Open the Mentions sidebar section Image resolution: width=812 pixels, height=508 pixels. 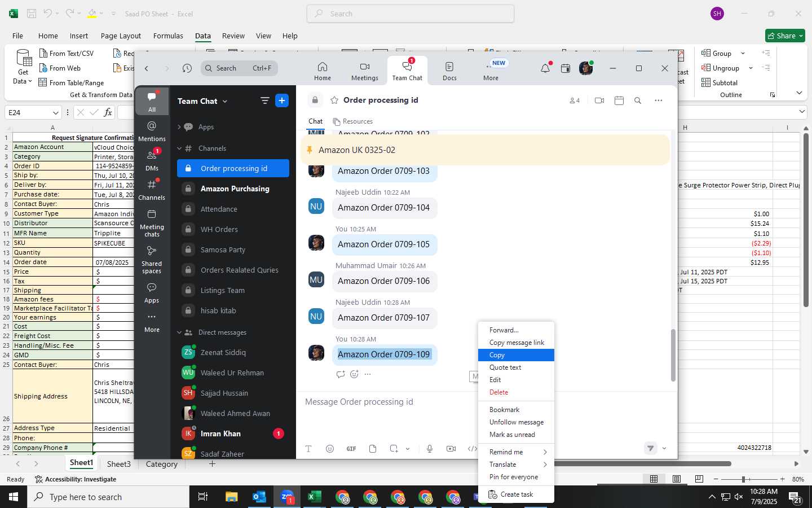152,131
